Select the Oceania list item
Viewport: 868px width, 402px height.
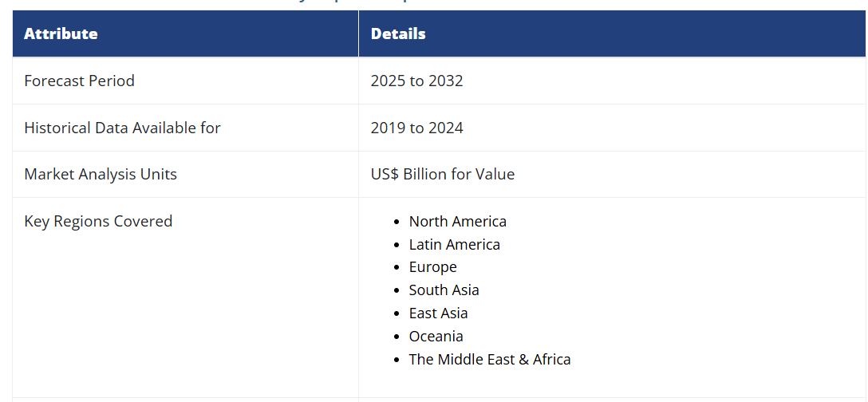pos(436,337)
